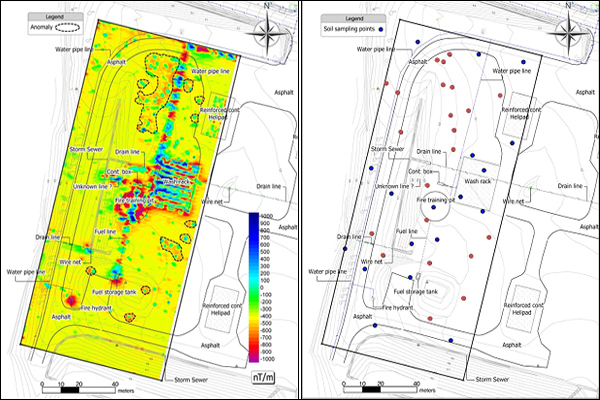
Task: Click the north compass rose on right map
Action: [570, 28]
